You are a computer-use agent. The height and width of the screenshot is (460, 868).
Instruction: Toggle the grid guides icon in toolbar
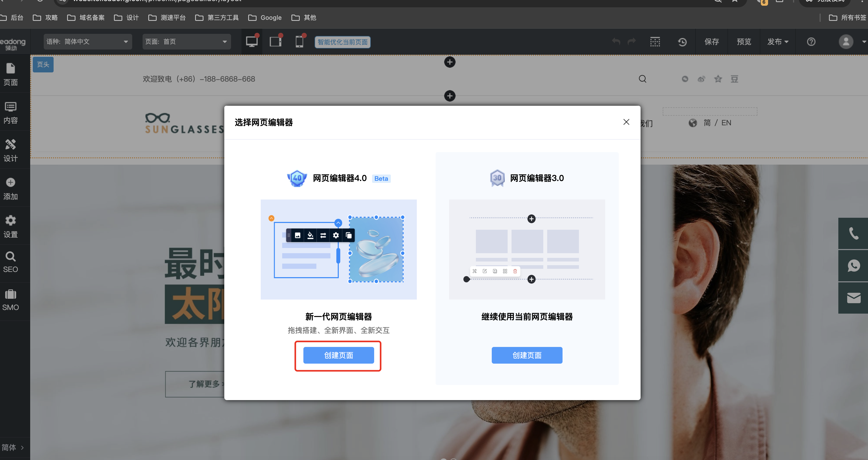pos(655,42)
